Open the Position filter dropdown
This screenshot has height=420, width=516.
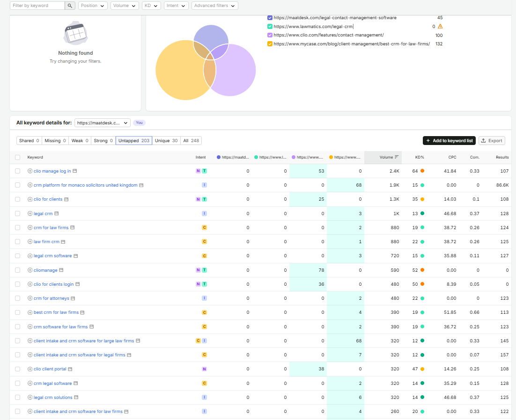[93, 6]
